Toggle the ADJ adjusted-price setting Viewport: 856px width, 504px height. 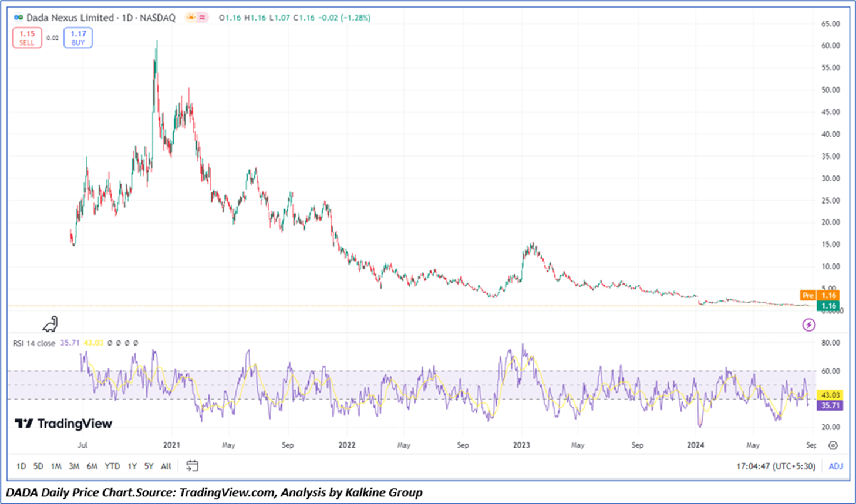835,466
